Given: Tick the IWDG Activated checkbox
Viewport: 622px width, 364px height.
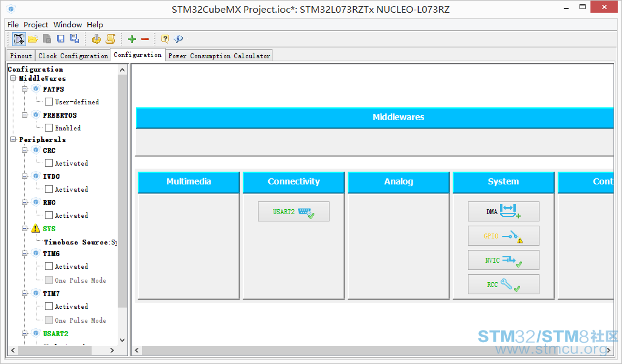Looking at the screenshot, I should click(x=49, y=189).
